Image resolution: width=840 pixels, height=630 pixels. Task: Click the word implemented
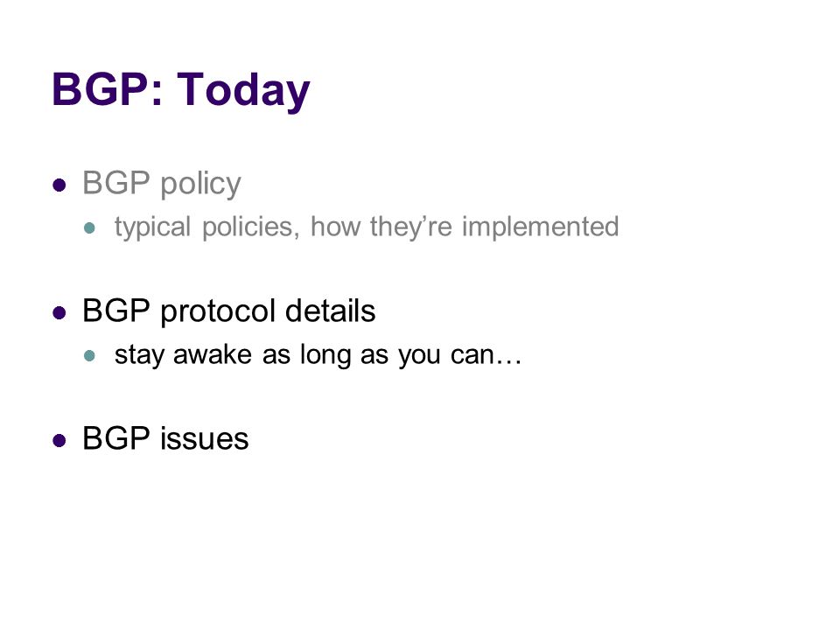click(x=540, y=227)
